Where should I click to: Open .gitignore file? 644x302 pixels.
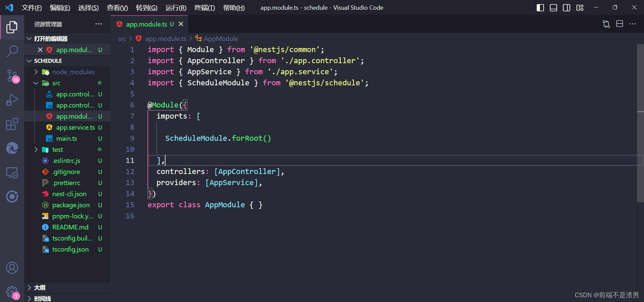pyautogui.click(x=67, y=172)
